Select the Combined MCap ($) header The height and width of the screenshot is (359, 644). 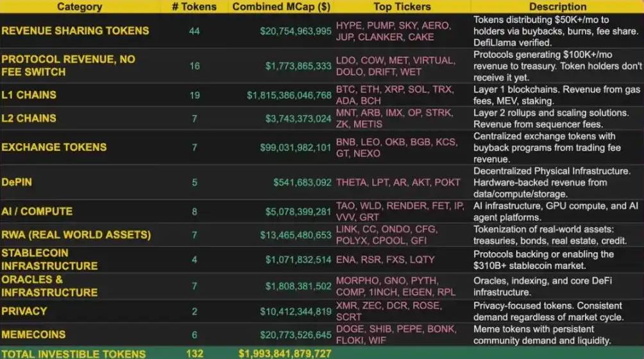pos(282,6)
